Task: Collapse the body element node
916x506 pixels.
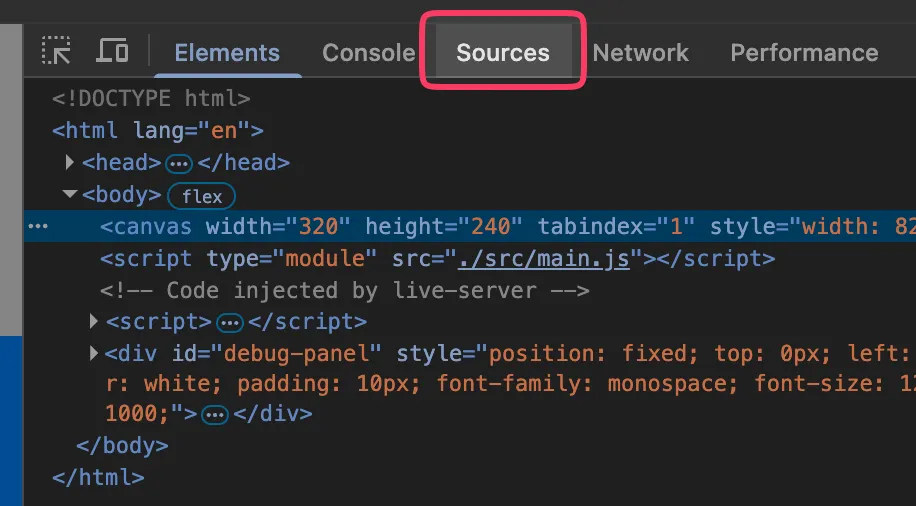Action: pos(70,195)
